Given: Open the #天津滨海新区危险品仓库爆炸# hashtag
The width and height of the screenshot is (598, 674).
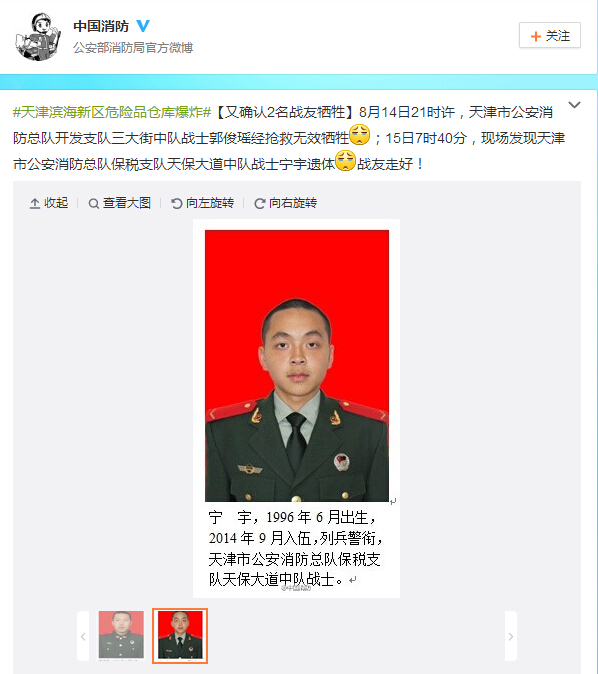Looking at the screenshot, I should click(112, 113).
